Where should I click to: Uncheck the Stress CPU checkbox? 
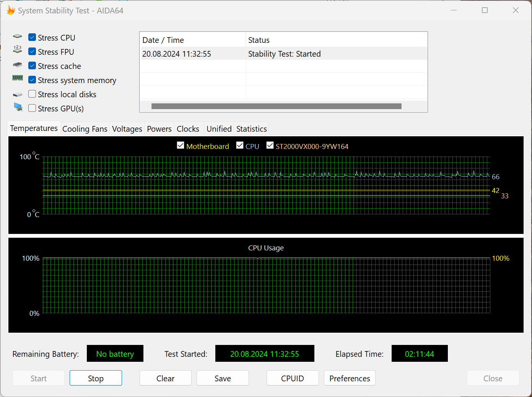[x=32, y=38]
